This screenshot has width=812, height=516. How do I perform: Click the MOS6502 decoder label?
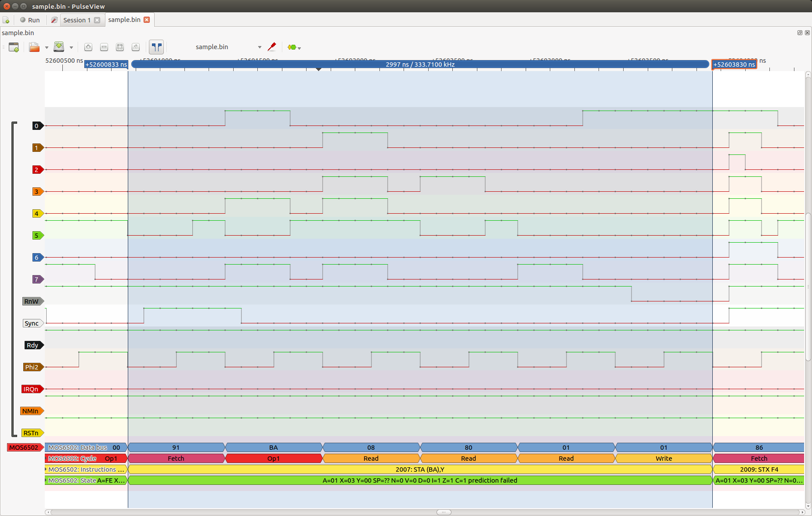tap(24, 448)
